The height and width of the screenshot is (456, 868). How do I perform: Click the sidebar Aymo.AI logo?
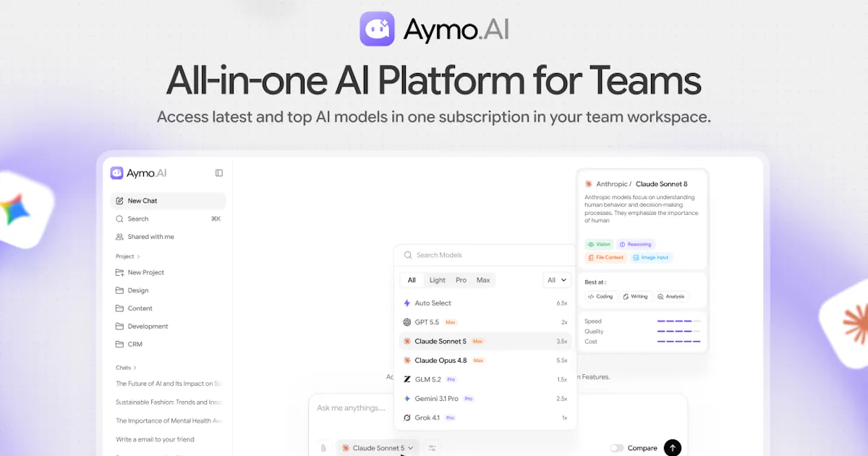138,173
